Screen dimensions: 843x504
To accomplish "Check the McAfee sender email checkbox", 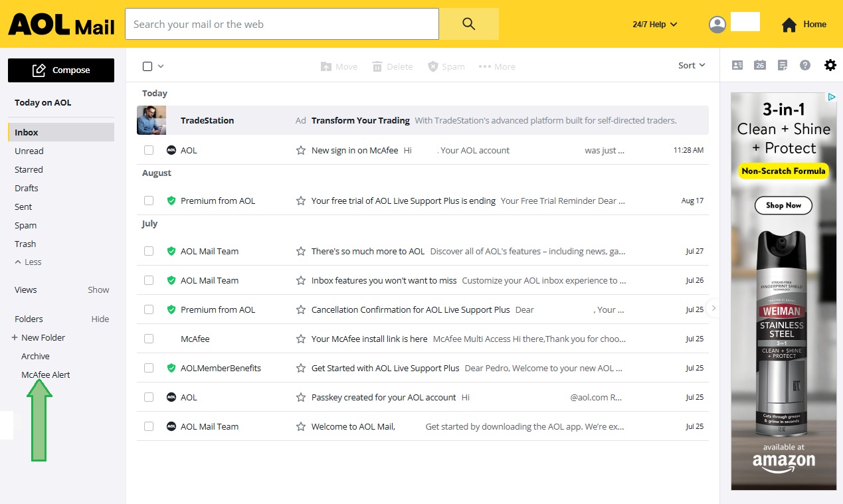I will [149, 339].
